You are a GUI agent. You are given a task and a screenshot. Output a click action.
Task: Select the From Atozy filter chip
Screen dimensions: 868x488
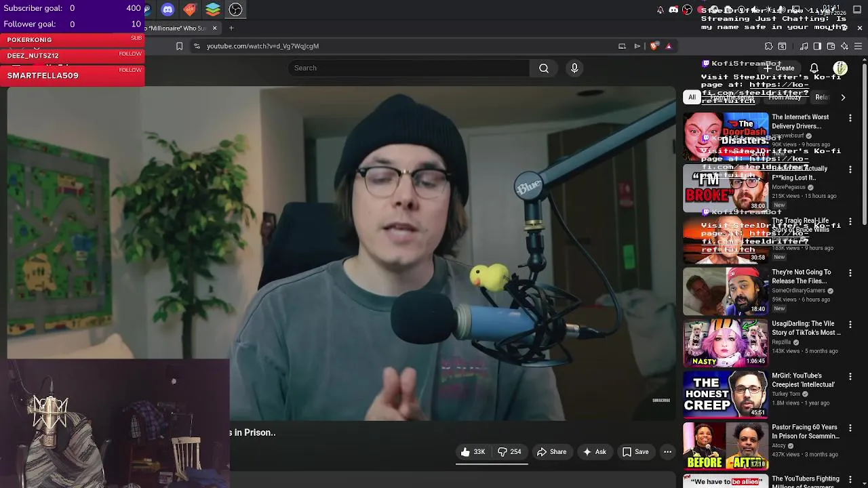[x=785, y=97]
